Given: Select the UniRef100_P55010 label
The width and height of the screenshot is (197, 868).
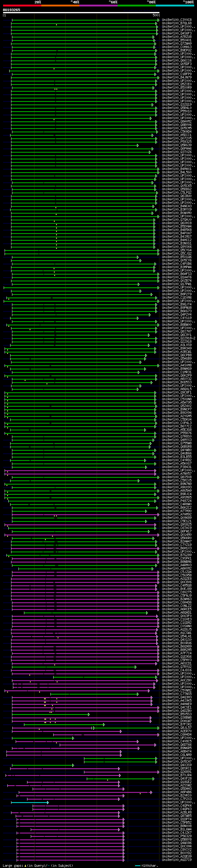Looking at the screenshot, I should (x=177, y=111).
